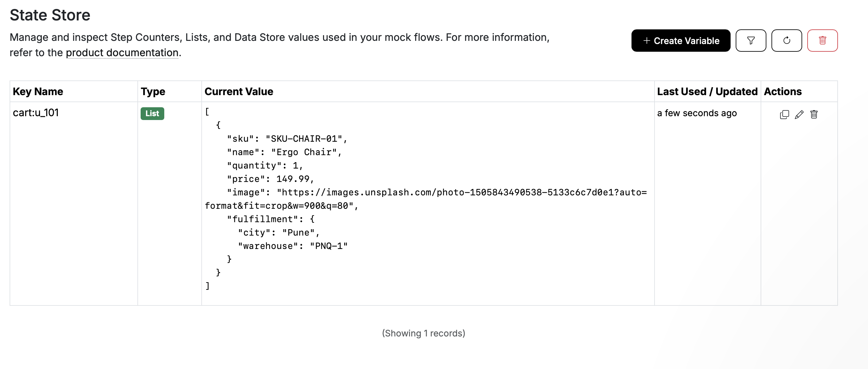Click the "sku": "SKU-CHAIR-01" line
Viewport: 868px width, 369px height.
[x=287, y=139]
